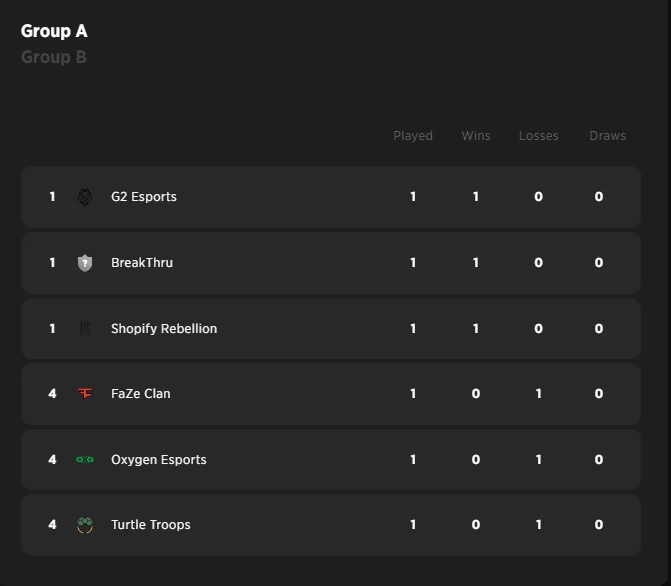This screenshot has width=671, height=586.
Task: Click Oxygen Esports Losses value
Action: (x=538, y=459)
